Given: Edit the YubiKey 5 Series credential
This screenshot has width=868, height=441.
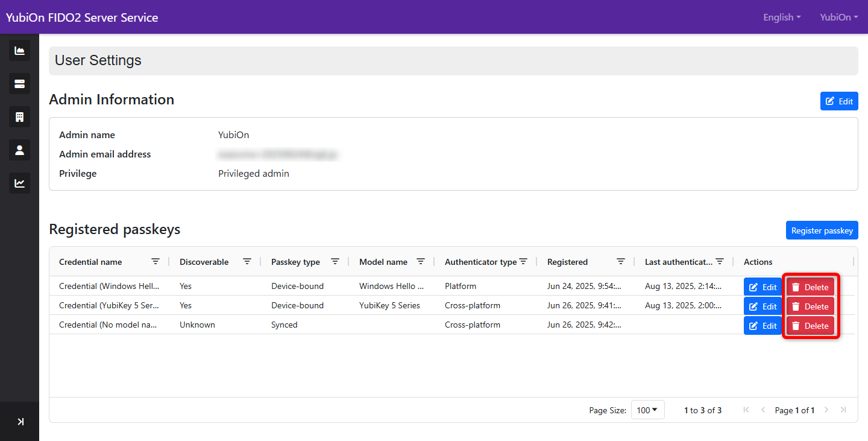Looking at the screenshot, I should pyautogui.click(x=763, y=306).
